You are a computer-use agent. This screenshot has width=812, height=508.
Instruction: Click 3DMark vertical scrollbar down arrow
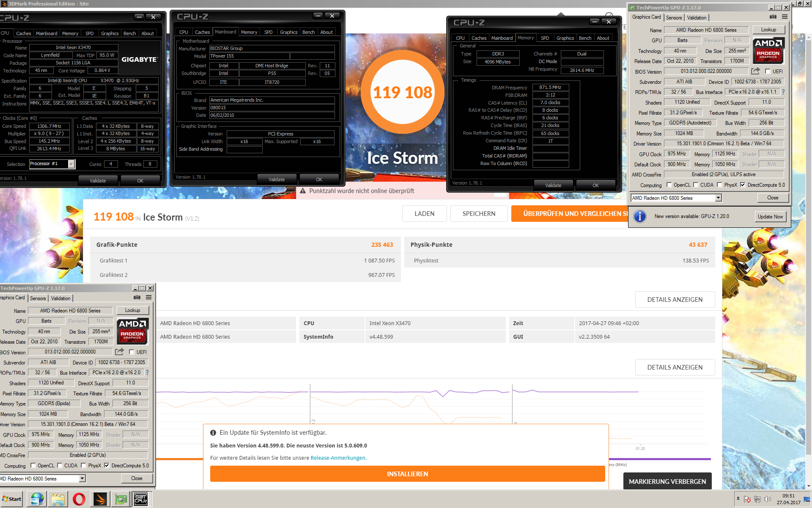tap(809, 486)
